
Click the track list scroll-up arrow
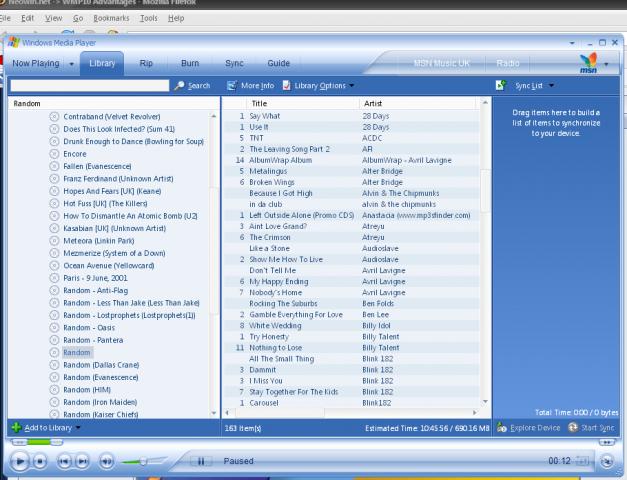coord(485,103)
